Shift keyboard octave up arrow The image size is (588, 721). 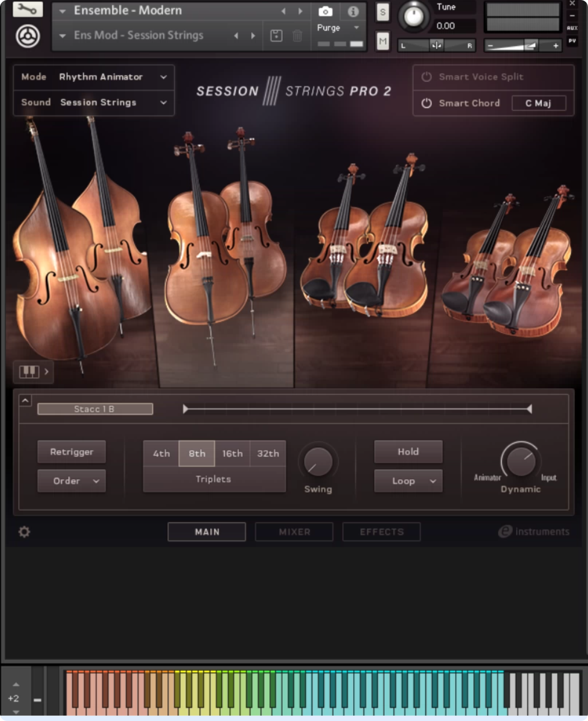pos(16,684)
